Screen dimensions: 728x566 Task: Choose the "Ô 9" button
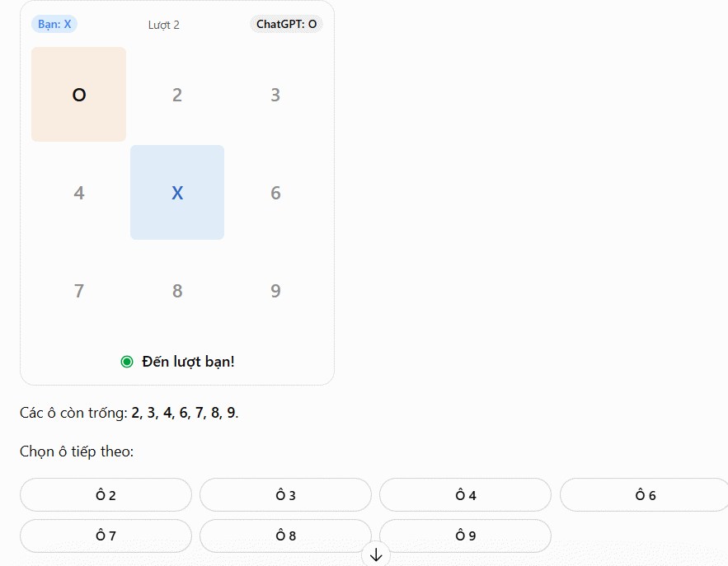click(x=465, y=536)
